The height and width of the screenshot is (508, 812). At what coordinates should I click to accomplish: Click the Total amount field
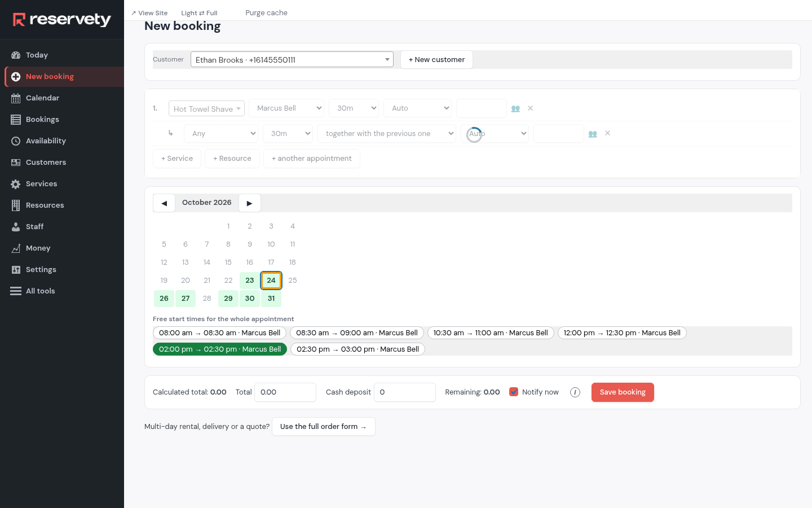pyautogui.click(x=285, y=392)
